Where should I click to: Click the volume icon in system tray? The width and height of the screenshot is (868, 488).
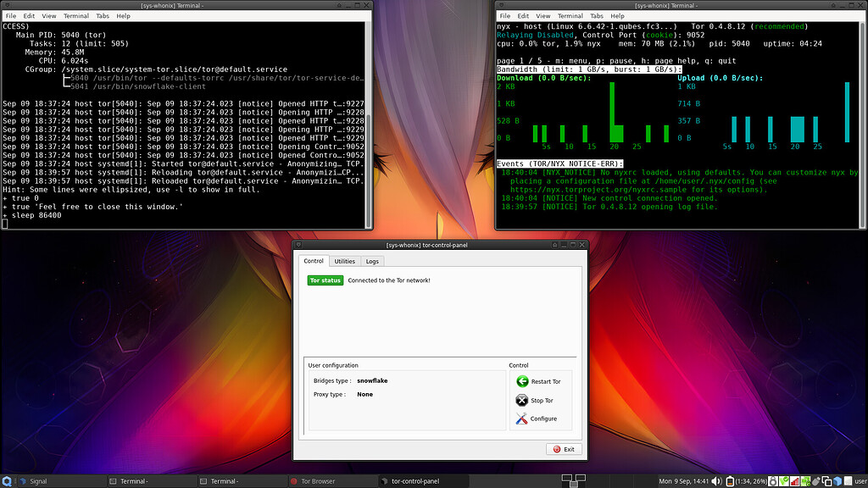[715, 480]
